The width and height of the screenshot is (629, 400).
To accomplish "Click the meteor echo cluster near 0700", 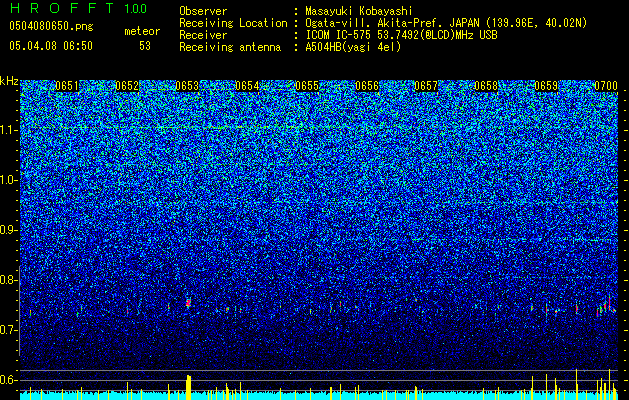I will tap(606, 308).
